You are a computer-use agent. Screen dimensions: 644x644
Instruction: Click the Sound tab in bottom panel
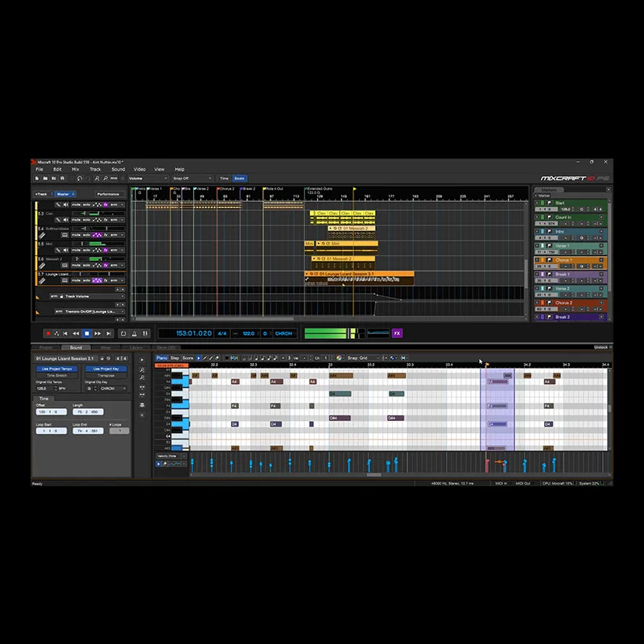click(76, 348)
